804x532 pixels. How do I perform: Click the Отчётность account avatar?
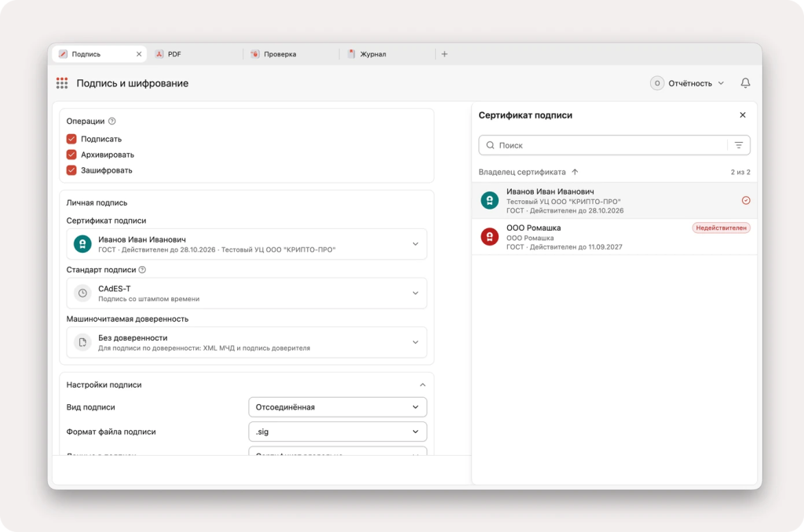tap(657, 83)
